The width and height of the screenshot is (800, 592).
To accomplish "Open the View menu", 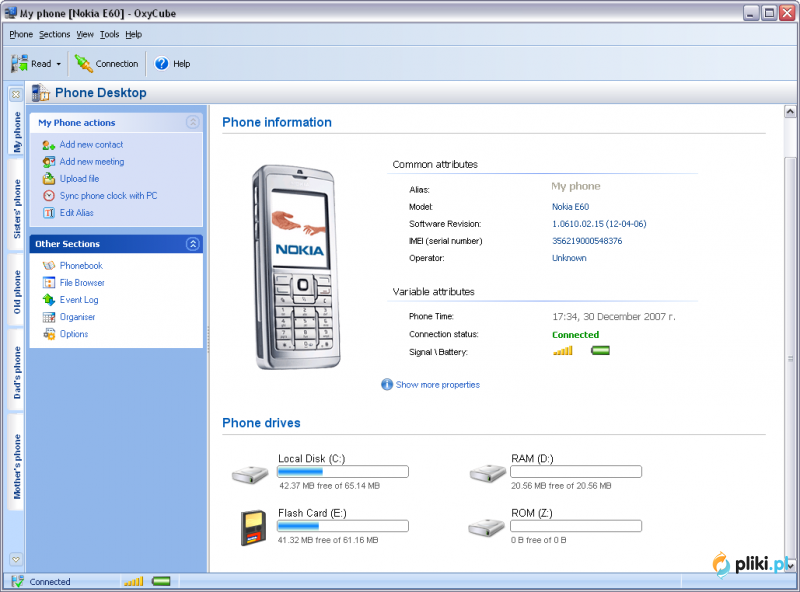I will (x=85, y=34).
